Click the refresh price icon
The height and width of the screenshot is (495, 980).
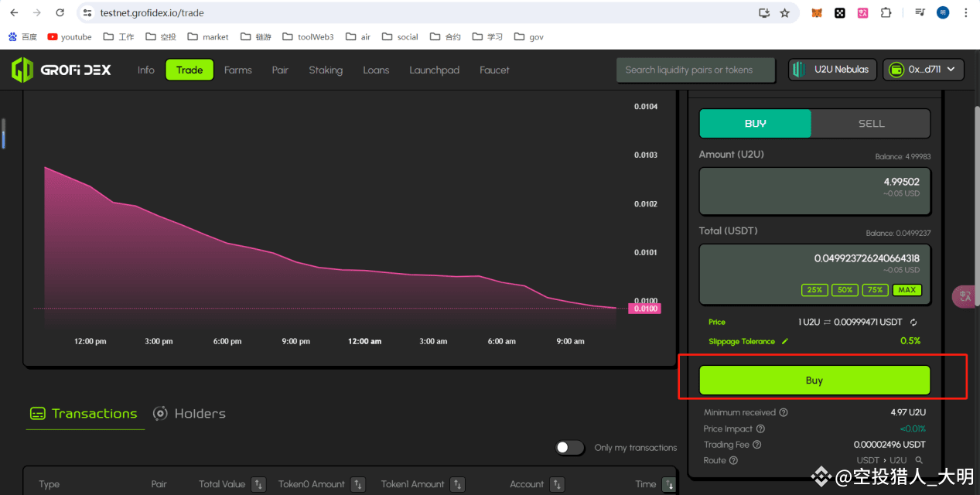[913, 322]
